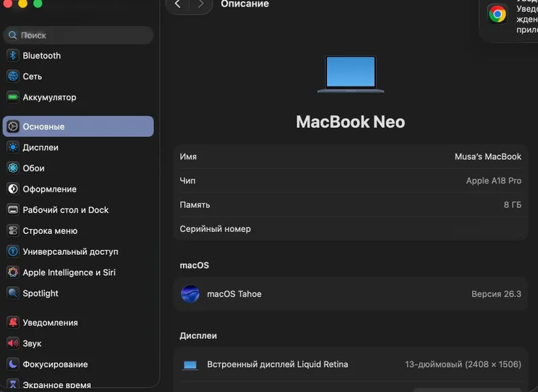The height and width of the screenshot is (392, 538).
Task: Open the Сеть settings section
Action: pos(78,76)
